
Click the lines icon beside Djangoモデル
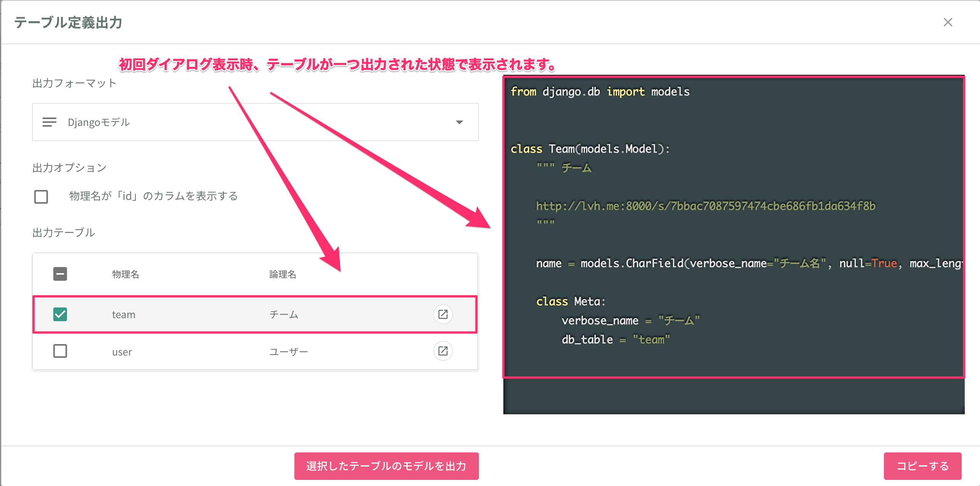coord(49,122)
